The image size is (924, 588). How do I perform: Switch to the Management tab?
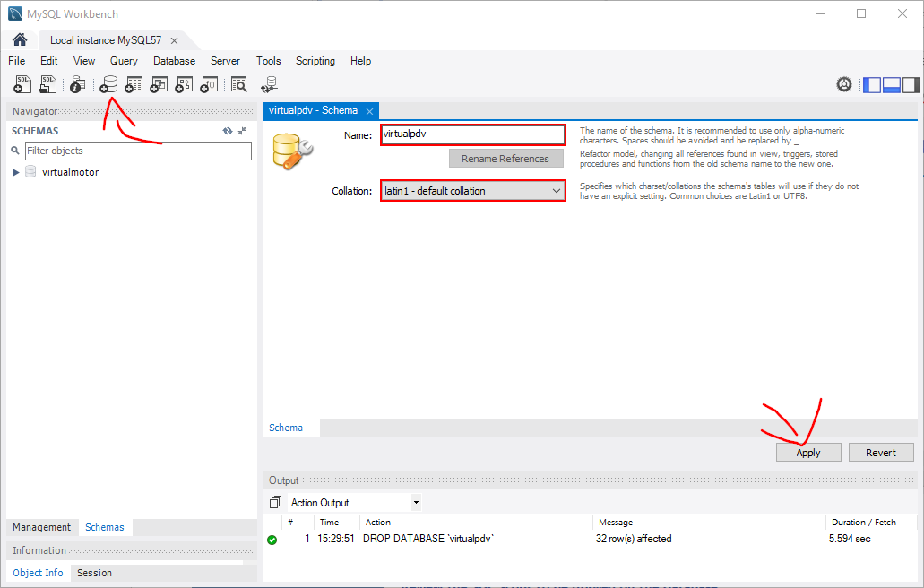point(41,527)
